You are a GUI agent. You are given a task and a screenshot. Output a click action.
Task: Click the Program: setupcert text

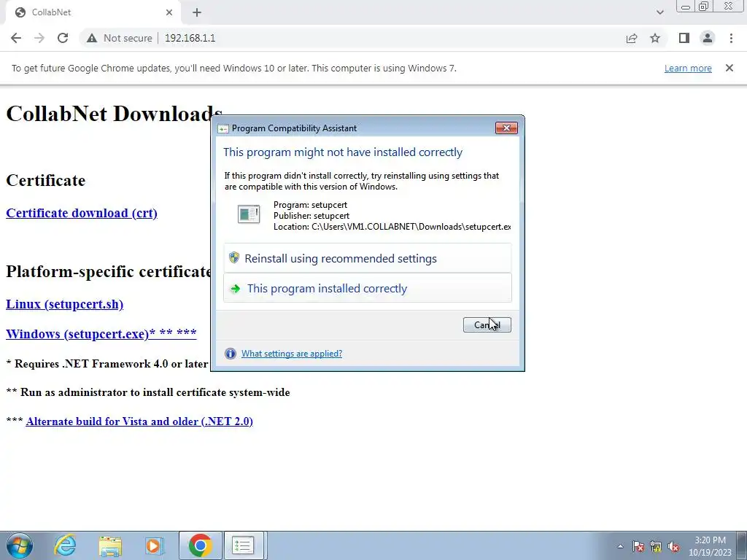tap(310, 205)
